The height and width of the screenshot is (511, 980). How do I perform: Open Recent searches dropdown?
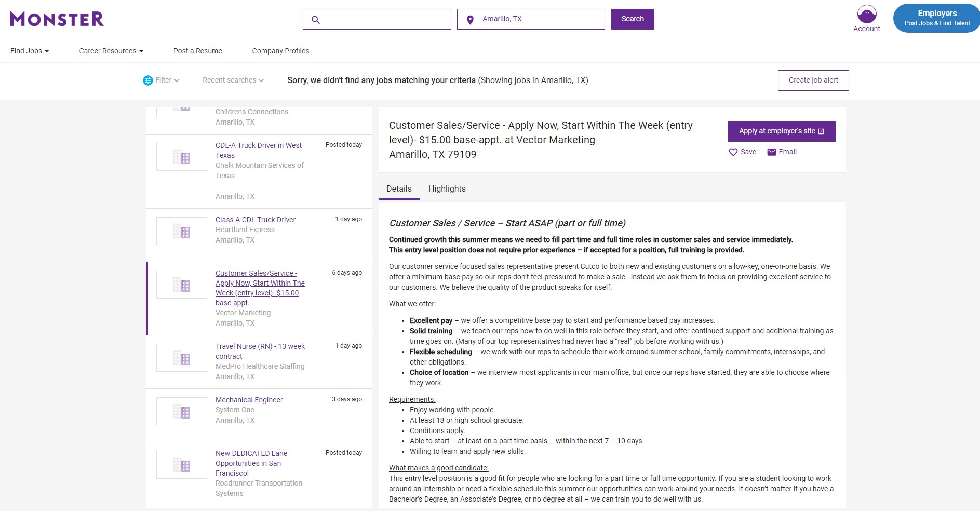coord(233,80)
